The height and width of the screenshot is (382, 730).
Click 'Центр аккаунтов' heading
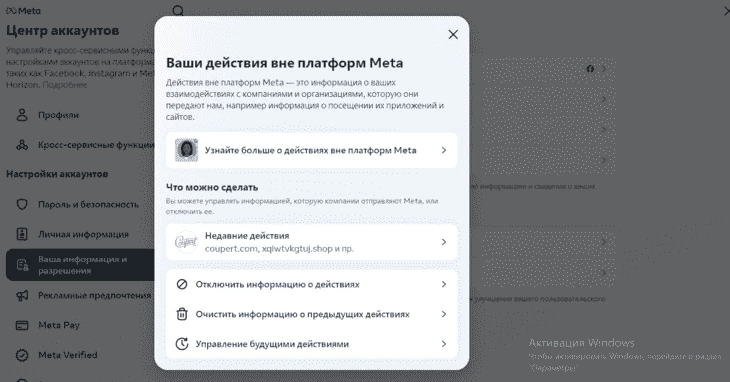tap(62, 31)
